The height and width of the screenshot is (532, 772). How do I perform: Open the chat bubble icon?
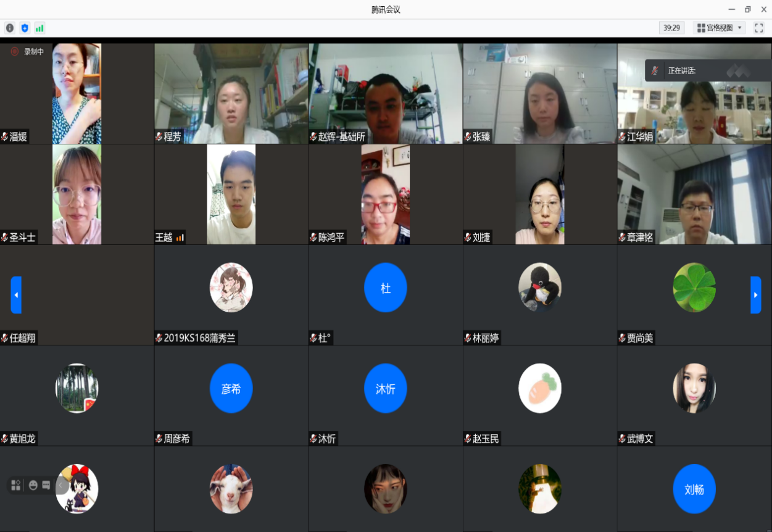click(46, 485)
